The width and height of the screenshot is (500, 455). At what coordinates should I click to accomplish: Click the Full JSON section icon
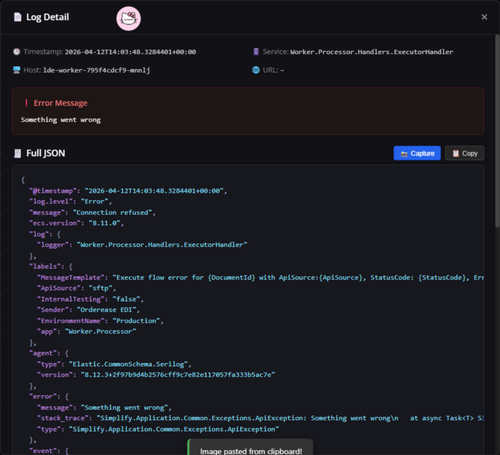17,153
